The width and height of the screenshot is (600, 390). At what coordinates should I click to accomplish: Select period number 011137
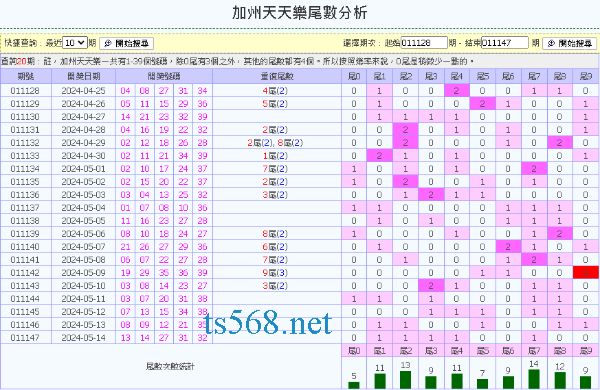pyautogui.click(x=25, y=208)
